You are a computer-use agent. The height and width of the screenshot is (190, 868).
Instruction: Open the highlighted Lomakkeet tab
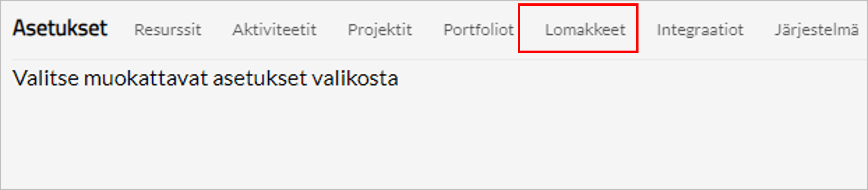tap(585, 30)
